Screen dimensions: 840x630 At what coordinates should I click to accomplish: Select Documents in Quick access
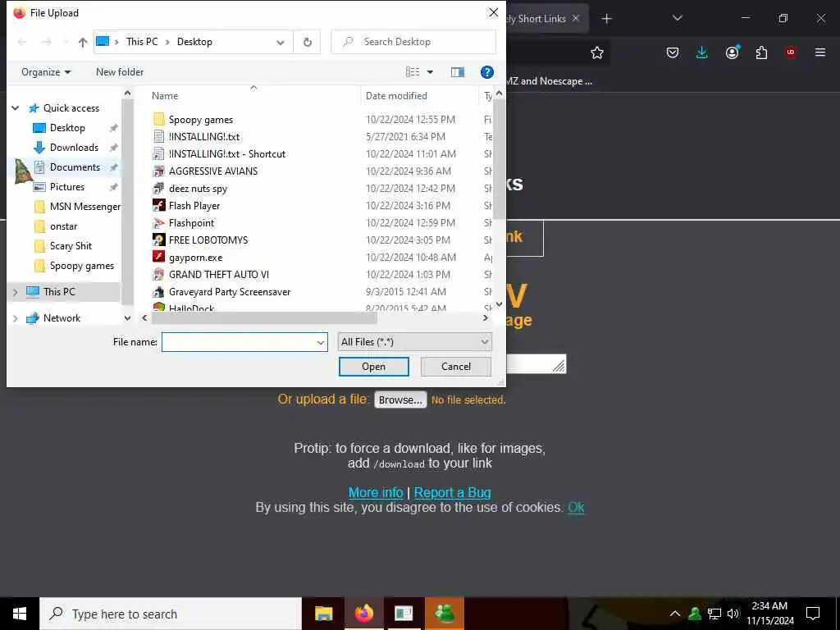click(x=75, y=167)
